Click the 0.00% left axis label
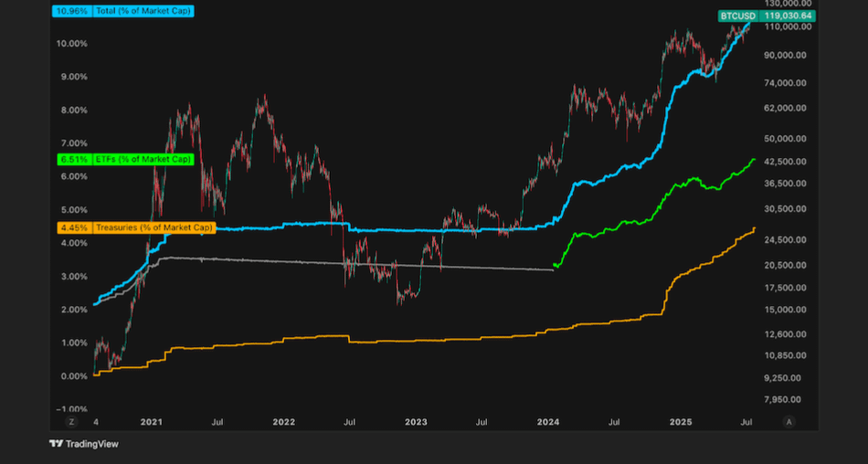The height and width of the screenshot is (464, 868). tap(74, 376)
